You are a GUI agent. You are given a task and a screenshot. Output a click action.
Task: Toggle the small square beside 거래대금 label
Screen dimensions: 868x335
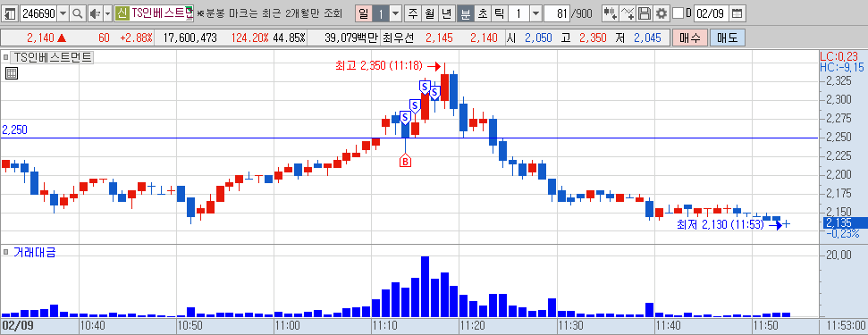point(6,253)
